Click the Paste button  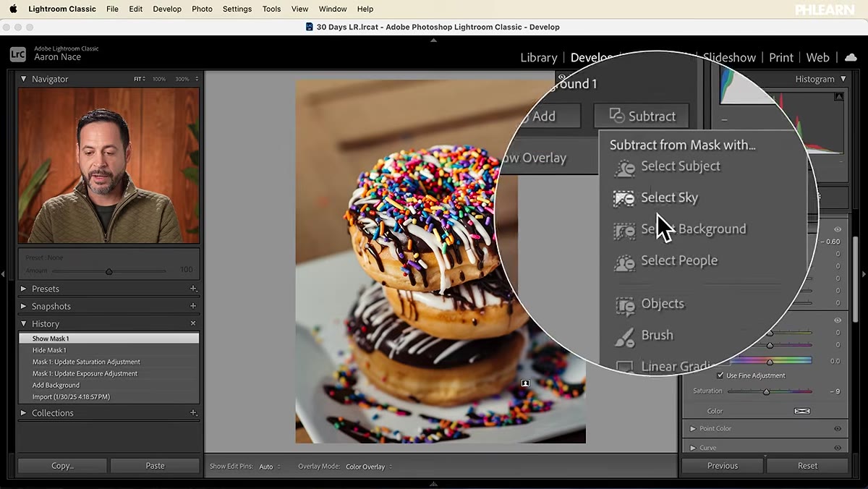(x=155, y=466)
